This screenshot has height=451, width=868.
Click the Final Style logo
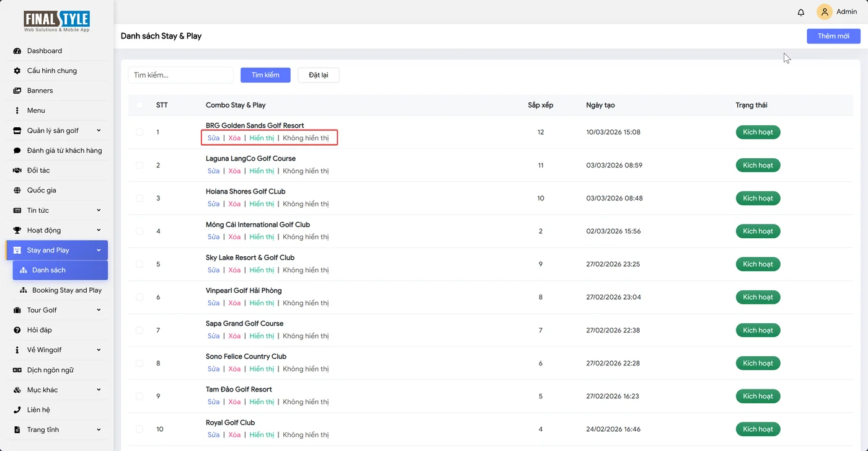[x=56, y=20]
